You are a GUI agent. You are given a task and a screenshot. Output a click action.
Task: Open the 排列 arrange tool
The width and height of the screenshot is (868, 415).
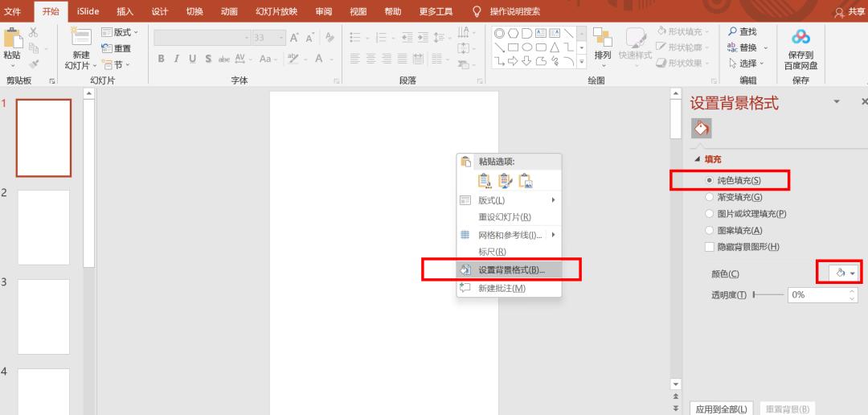point(602,42)
